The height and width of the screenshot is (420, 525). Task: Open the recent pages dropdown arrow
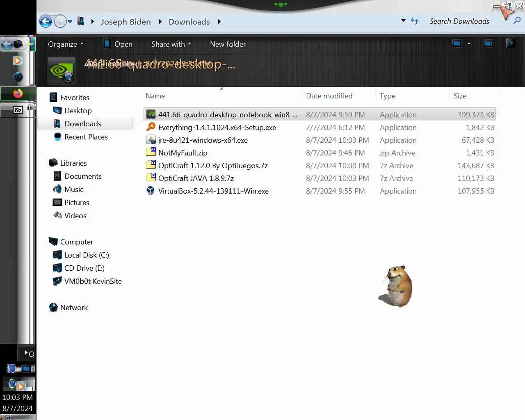coord(70,21)
